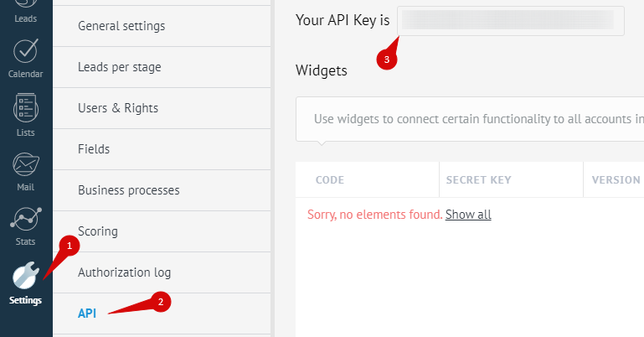Sort by the CODE column header
The image size is (644, 337).
click(330, 180)
